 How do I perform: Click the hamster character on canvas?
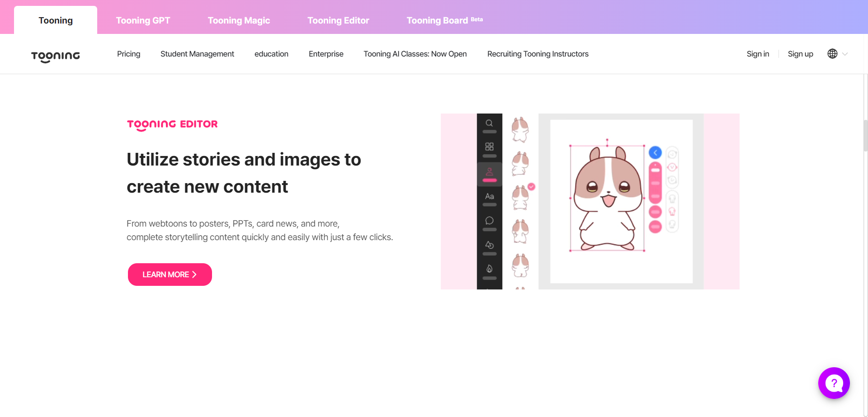tap(607, 199)
